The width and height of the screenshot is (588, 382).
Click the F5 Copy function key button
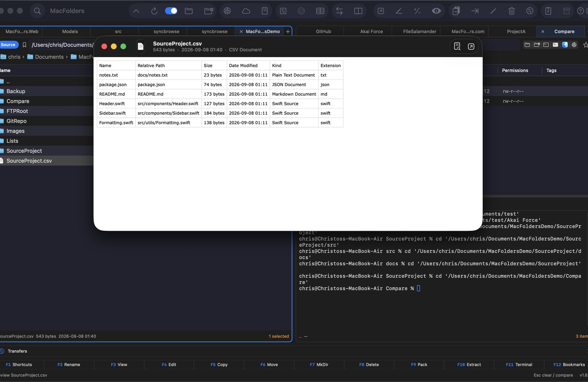pyautogui.click(x=219, y=365)
